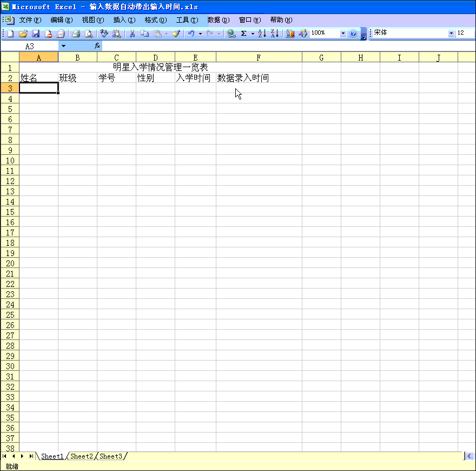Image resolution: width=476 pixels, height=471 pixels.
Task: Switch to the Sheet3 tab
Action: pos(111,456)
